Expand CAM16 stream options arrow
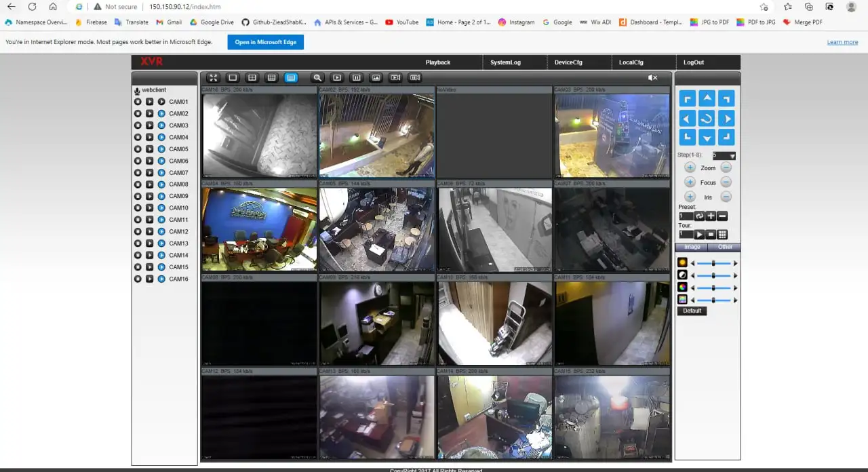This screenshot has width=868, height=472. [161, 279]
